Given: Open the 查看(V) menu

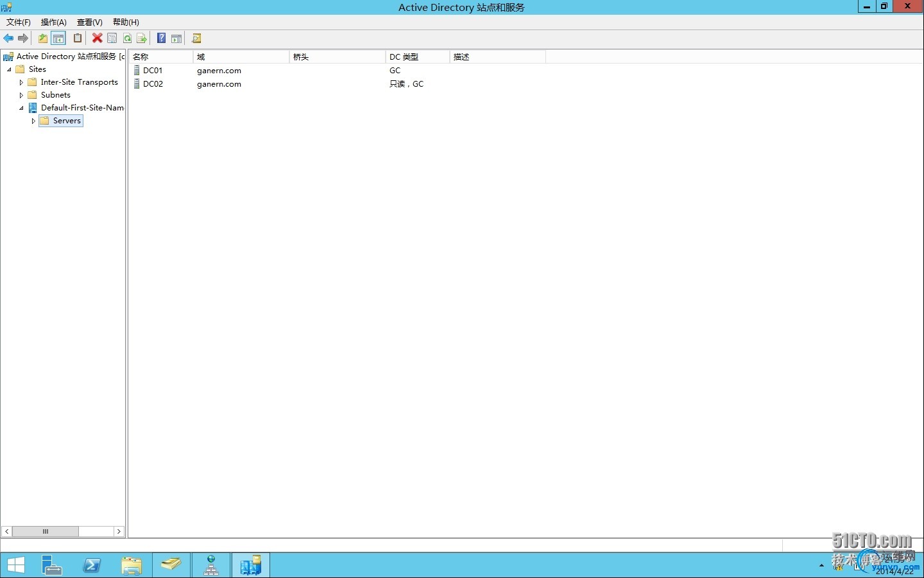Looking at the screenshot, I should [x=90, y=22].
